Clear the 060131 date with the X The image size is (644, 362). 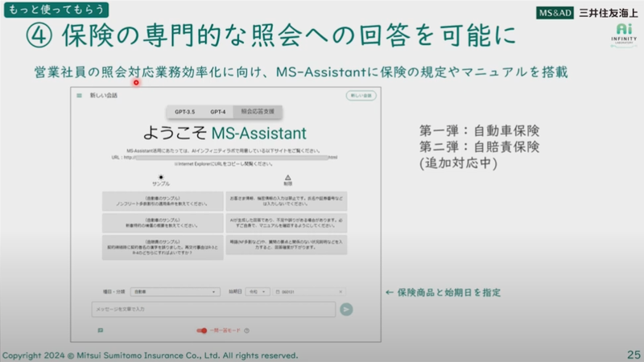[341, 292]
